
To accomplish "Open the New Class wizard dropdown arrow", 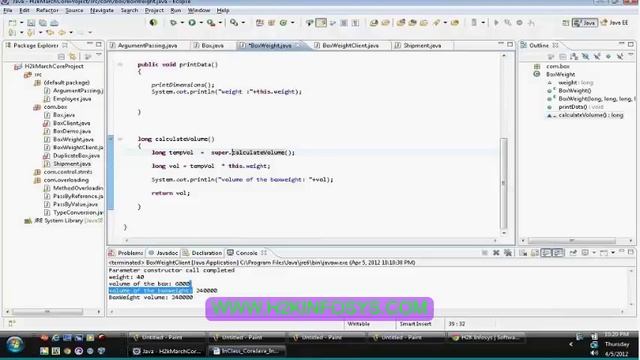I will 292,23.
